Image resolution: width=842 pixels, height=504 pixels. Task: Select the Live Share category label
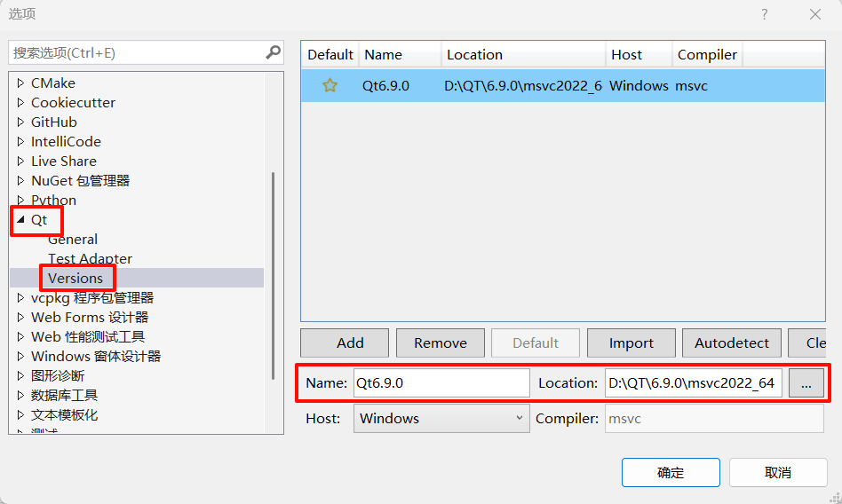pos(64,161)
